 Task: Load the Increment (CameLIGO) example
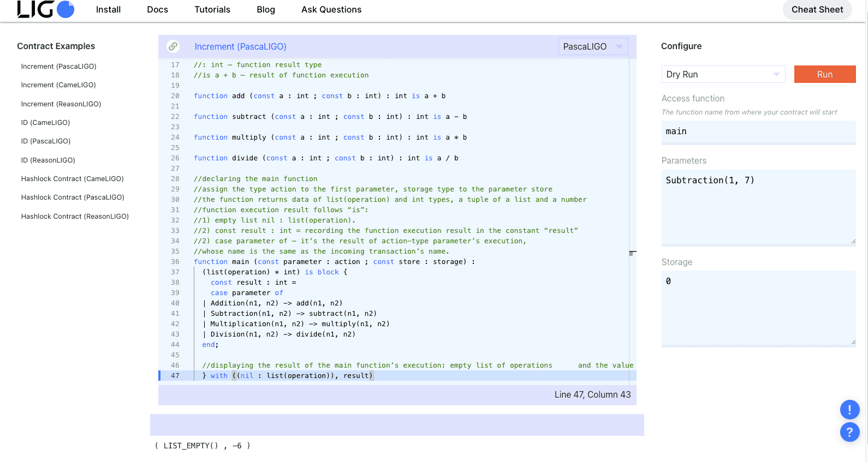[x=58, y=85]
